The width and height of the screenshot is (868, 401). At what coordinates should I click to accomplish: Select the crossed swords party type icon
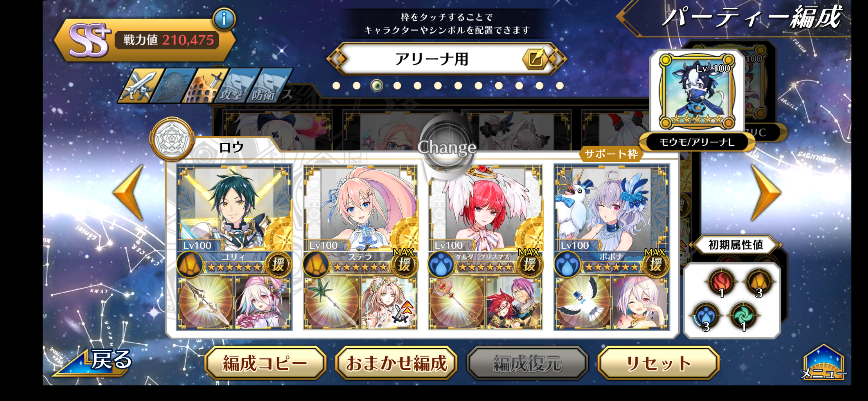pos(141,85)
